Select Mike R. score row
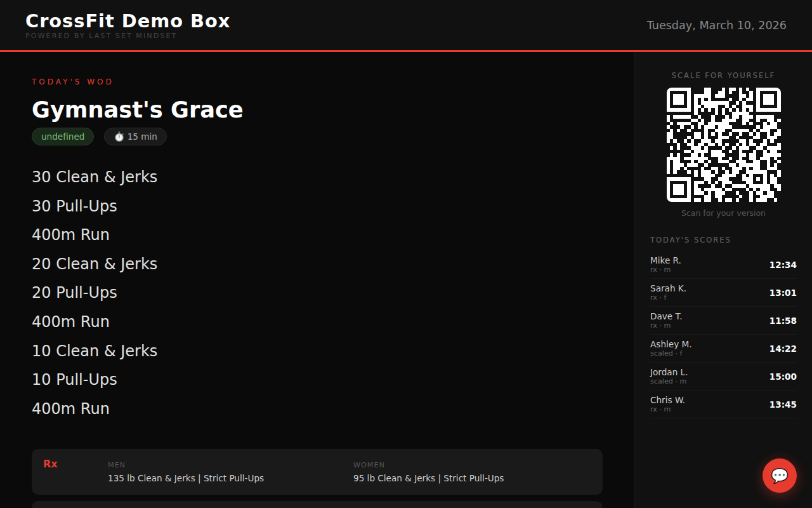This screenshot has height=508, width=812. tap(723, 265)
